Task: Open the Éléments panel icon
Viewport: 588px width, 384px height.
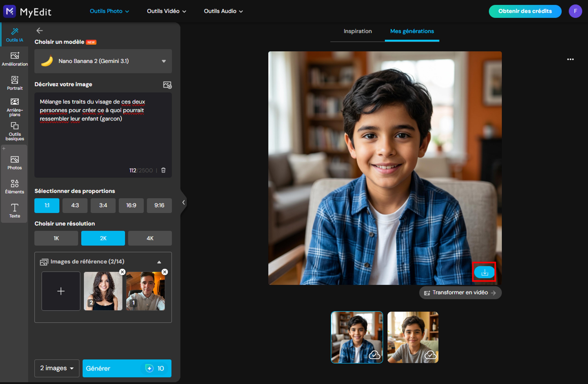Action: (15, 186)
